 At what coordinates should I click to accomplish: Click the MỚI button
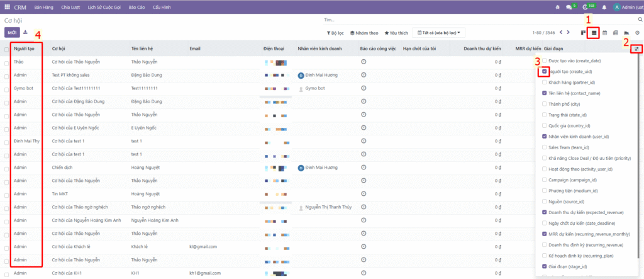click(x=12, y=32)
